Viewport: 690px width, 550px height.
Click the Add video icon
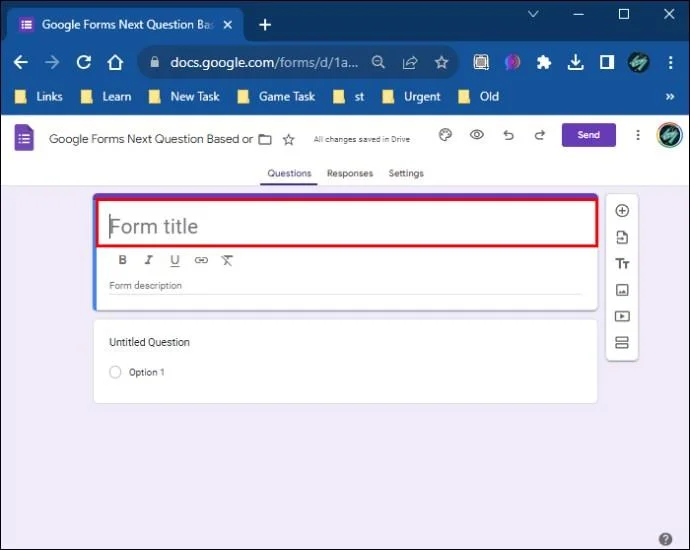point(622,316)
